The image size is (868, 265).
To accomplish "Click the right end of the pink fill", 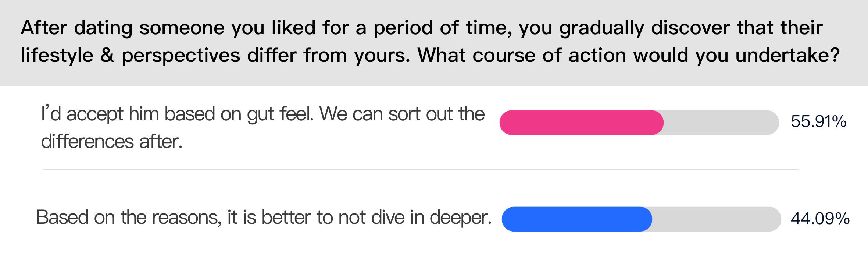I will click(658, 123).
